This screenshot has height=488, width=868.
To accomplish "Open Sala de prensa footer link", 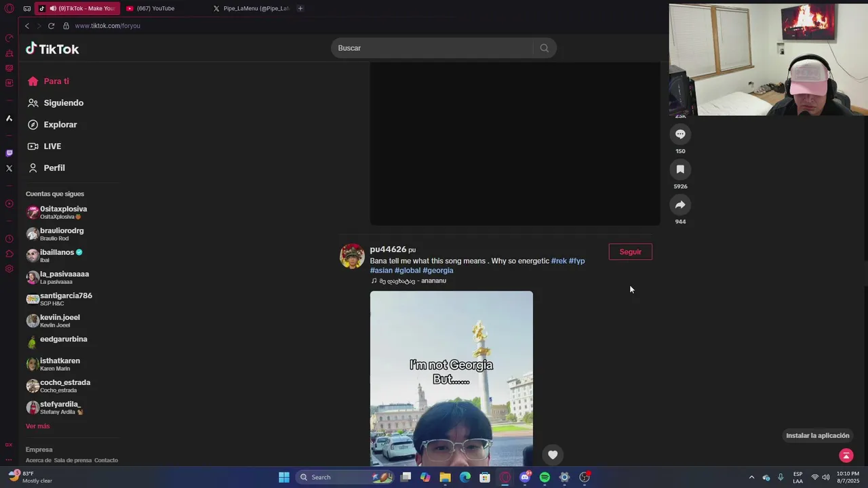I will point(73,460).
